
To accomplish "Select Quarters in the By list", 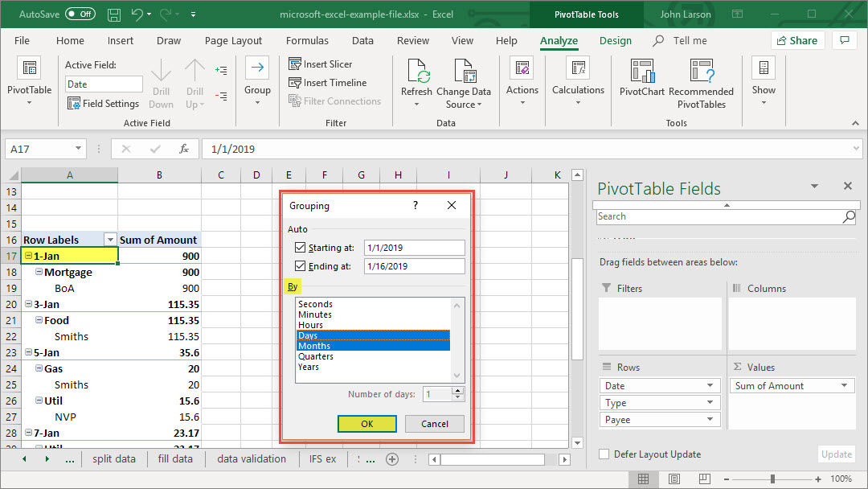I will click(315, 356).
